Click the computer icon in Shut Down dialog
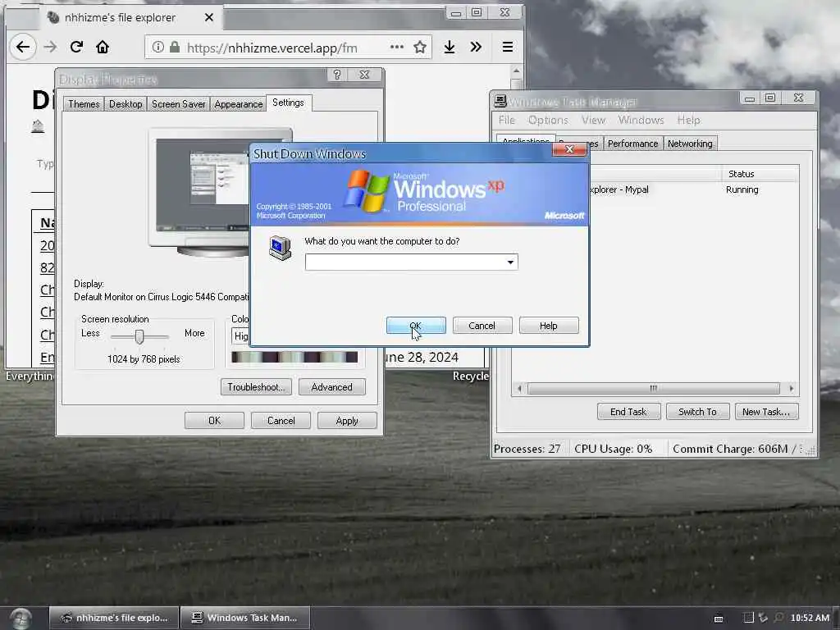This screenshot has height=630, width=840. point(281,248)
